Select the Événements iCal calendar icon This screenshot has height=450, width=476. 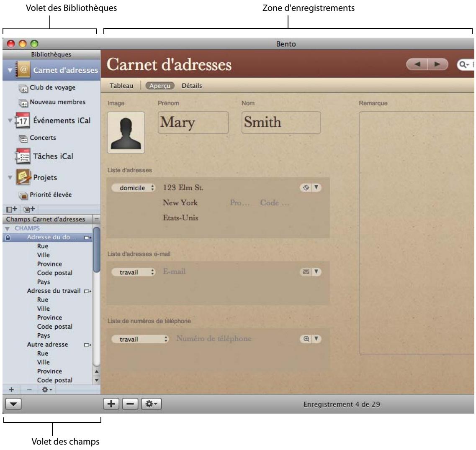[x=23, y=120]
